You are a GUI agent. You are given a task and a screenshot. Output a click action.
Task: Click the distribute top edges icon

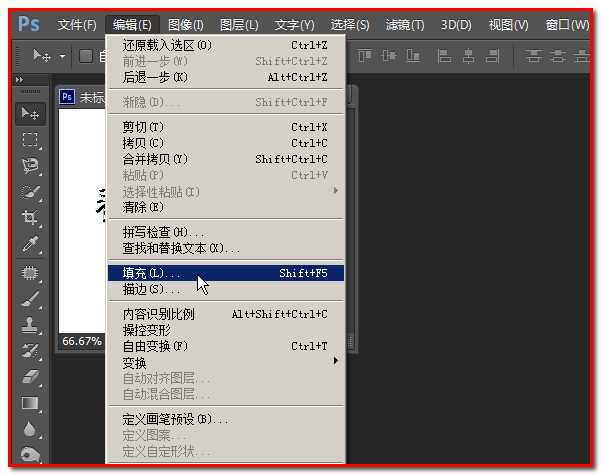click(x=533, y=56)
